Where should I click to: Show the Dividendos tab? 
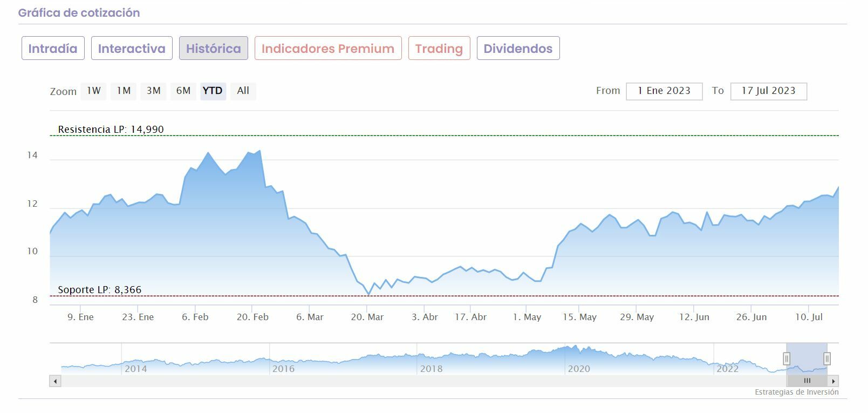point(518,49)
